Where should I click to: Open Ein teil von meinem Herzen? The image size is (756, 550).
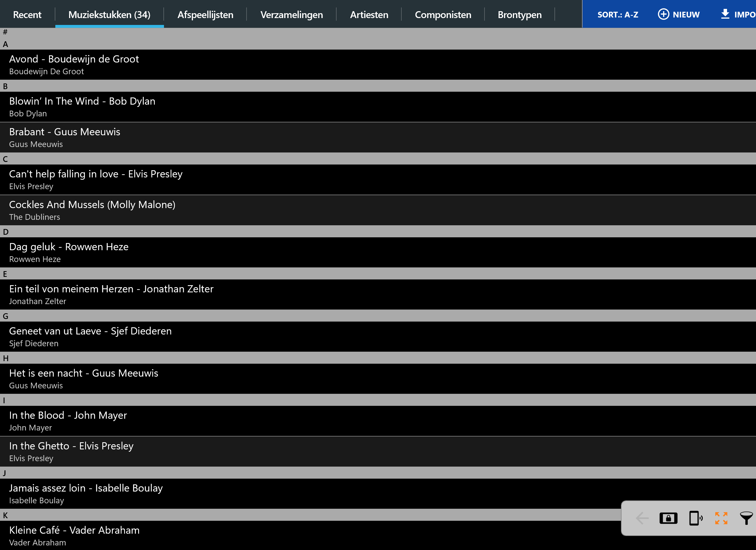(378, 294)
